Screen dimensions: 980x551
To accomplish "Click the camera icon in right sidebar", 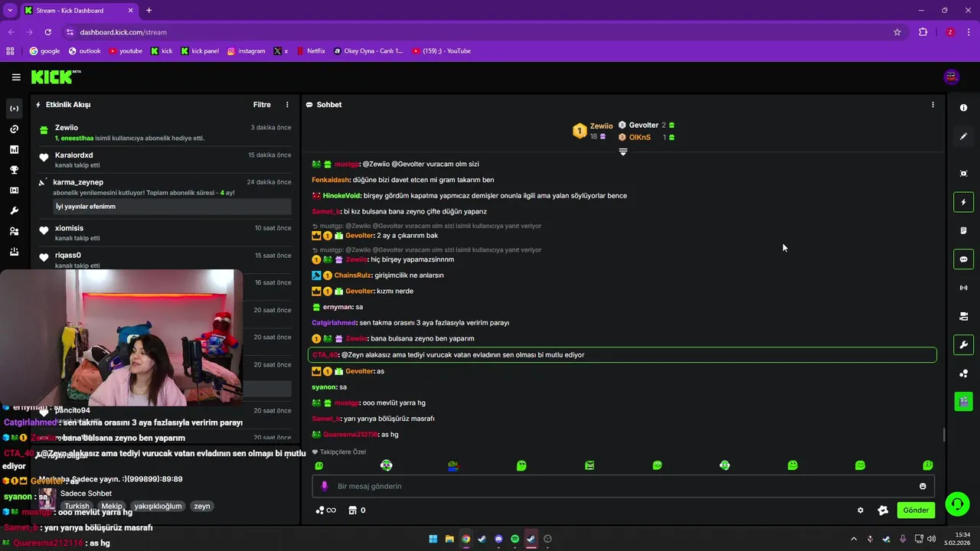I will [963, 316].
